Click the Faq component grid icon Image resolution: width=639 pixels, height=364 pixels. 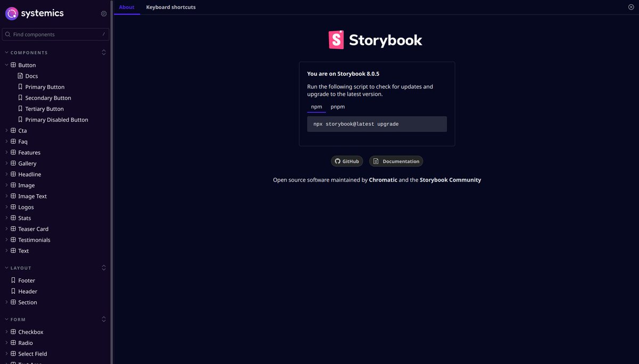click(13, 142)
